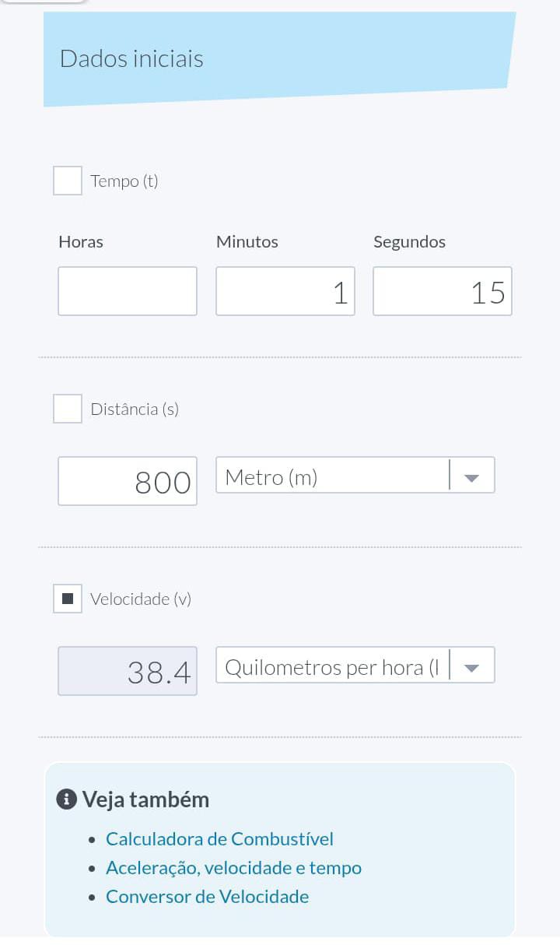Click the Veja também heading
Screen dimensions: 560x945
click(x=145, y=799)
